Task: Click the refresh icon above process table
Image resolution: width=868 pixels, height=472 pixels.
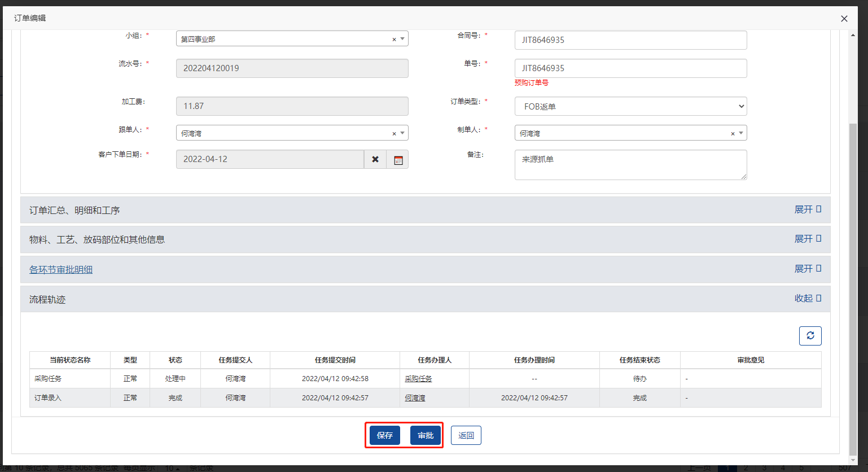Action: click(x=810, y=336)
